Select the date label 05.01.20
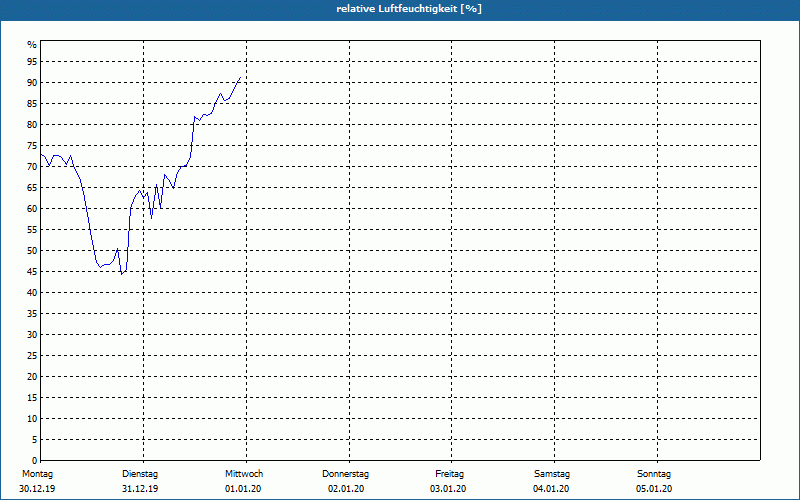Image resolution: width=800 pixels, height=500 pixels. pos(654,489)
